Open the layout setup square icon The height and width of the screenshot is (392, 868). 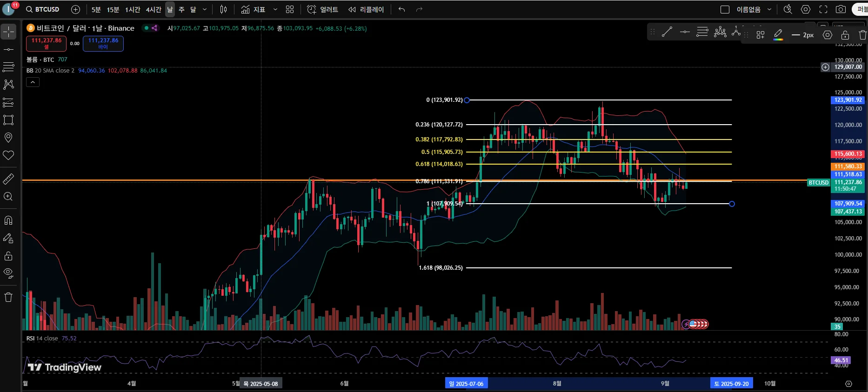(725, 9)
